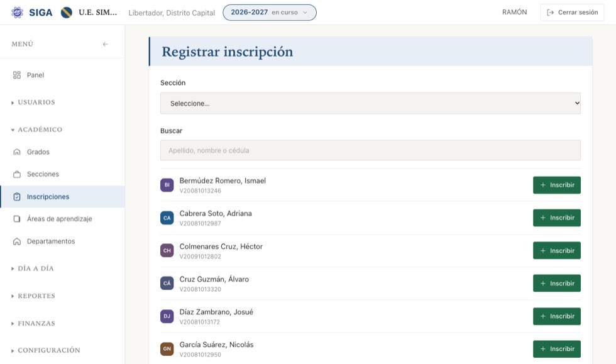Click the CH avatar for Colmenares Cruz

(167, 250)
